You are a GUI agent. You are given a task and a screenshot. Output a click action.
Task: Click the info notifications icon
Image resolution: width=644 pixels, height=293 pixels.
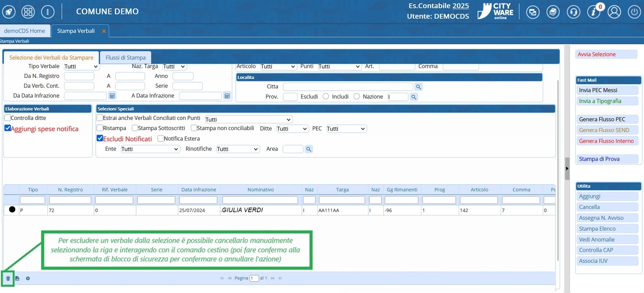[x=594, y=12]
